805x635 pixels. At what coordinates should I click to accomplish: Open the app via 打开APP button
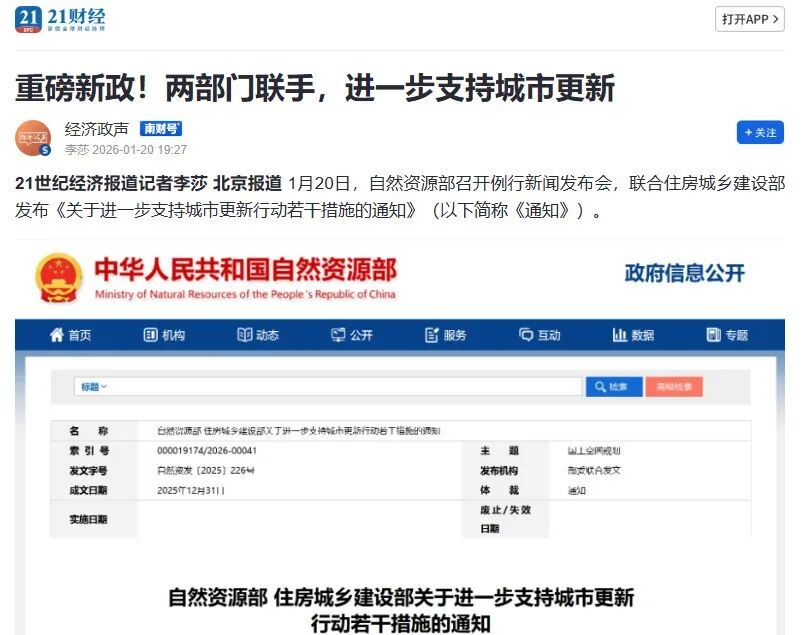point(750,19)
